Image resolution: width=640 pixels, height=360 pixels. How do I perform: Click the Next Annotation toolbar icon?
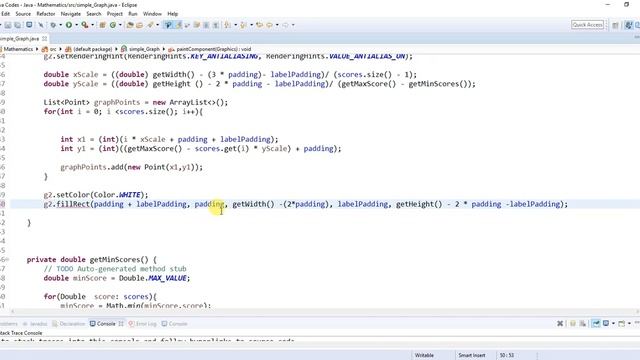point(228,25)
